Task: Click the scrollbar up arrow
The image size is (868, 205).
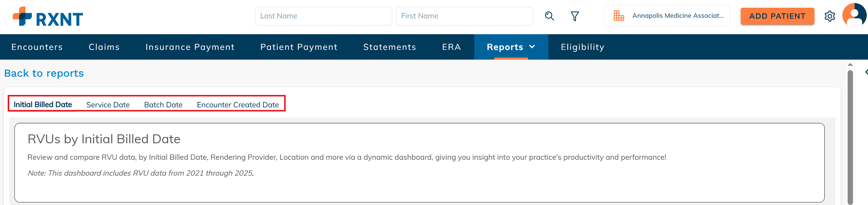Action: 850,64
